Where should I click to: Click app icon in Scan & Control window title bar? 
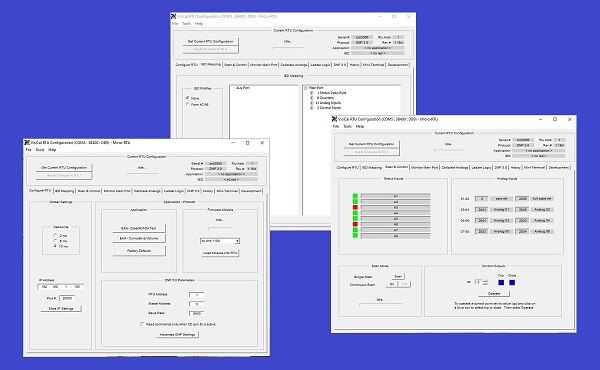[334, 119]
